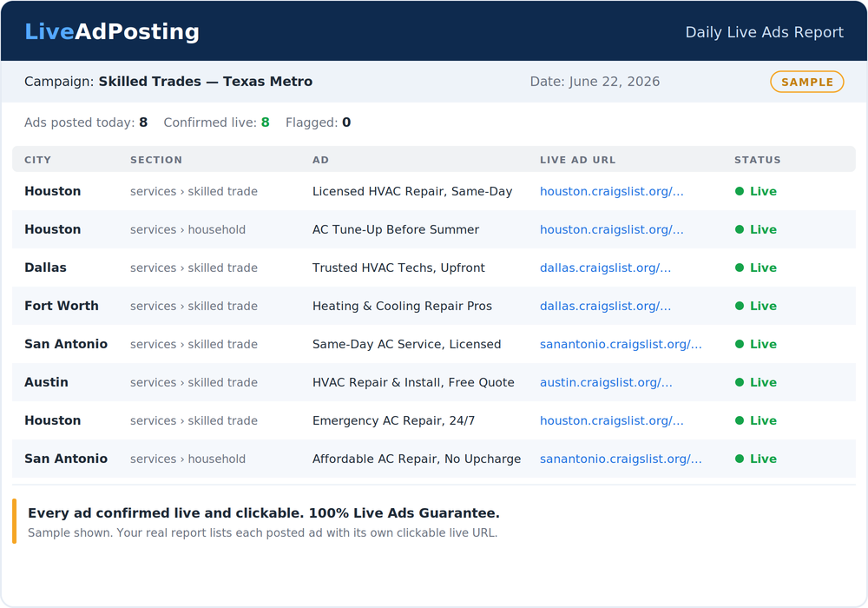The image size is (868, 608).
Task: Open houston link for AC Tune-Up ad
Action: pos(611,229)
